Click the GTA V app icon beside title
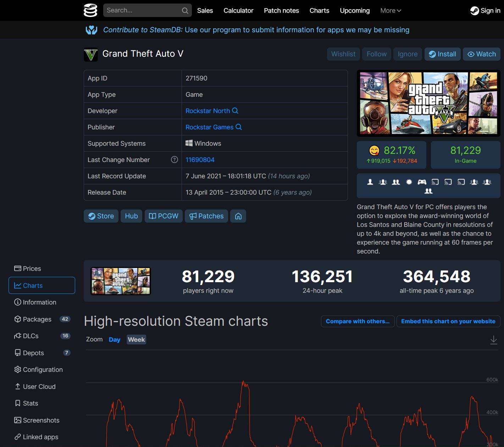The image size is (504, 447). 91,54
